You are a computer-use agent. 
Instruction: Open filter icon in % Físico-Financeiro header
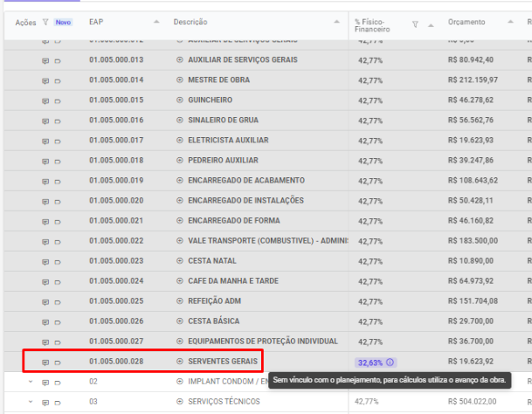415,24
